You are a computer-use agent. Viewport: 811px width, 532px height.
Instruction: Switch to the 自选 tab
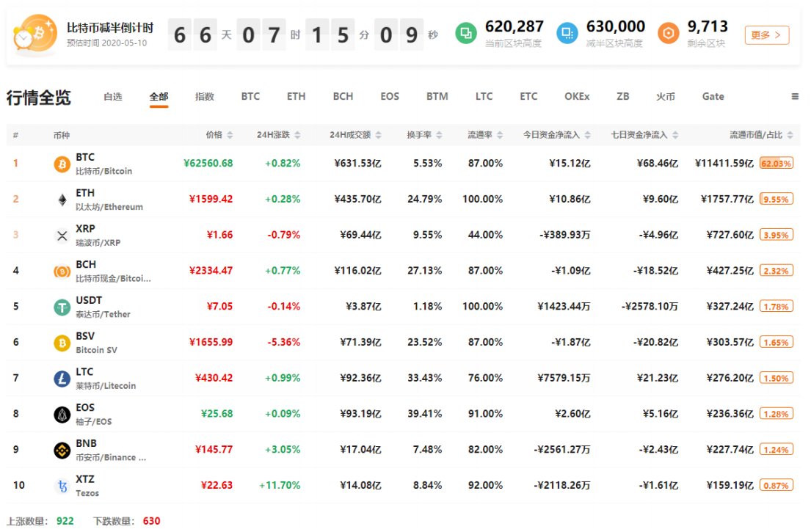[113, 97]
